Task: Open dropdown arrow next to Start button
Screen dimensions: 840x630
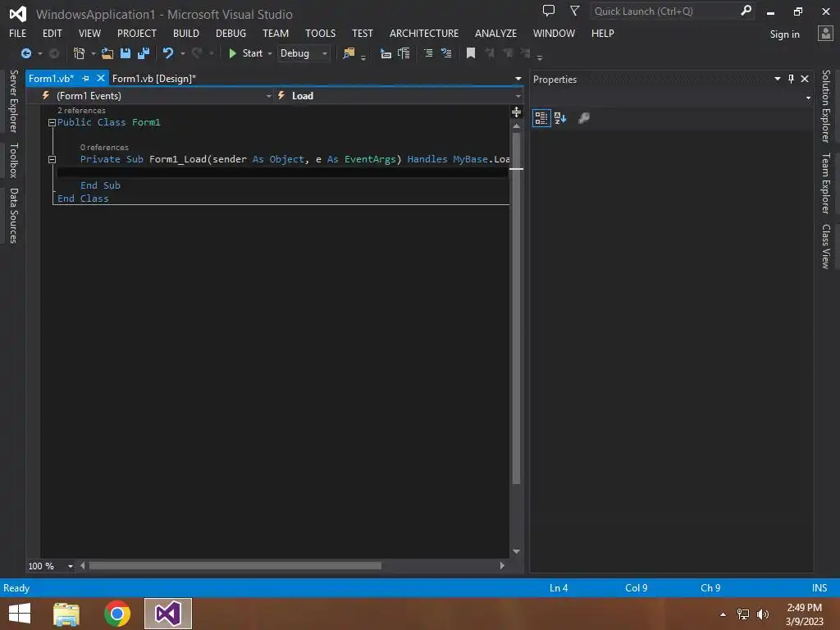Action: coord(269,53)
